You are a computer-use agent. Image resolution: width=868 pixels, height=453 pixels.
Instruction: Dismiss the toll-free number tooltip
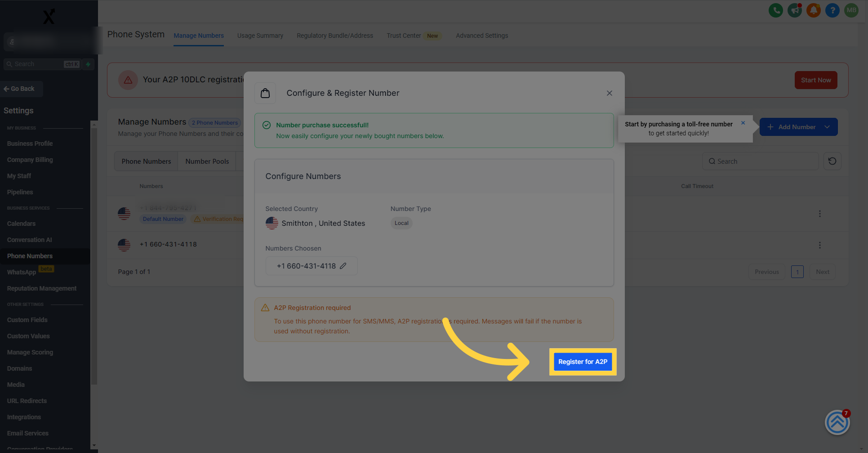743,123
